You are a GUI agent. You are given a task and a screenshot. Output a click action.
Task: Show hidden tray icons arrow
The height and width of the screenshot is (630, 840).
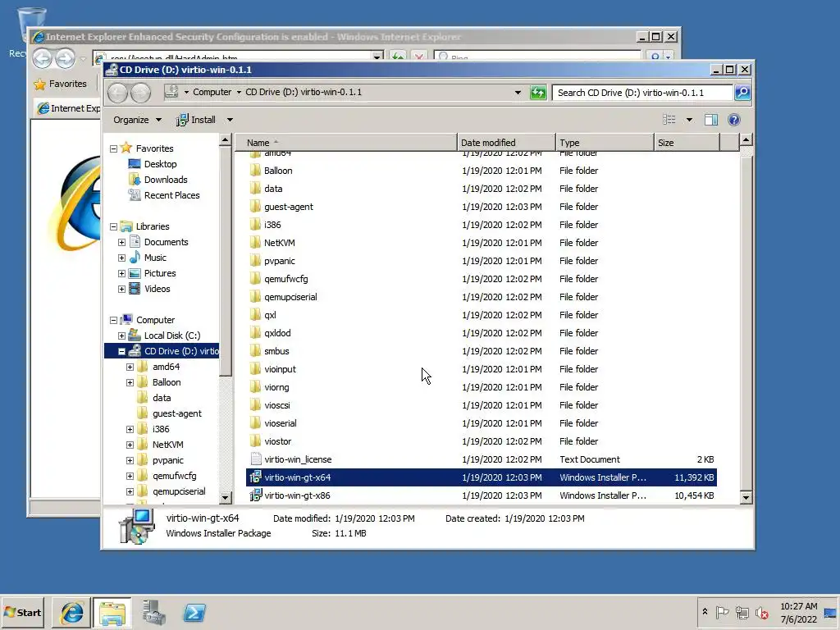(705, 612)
